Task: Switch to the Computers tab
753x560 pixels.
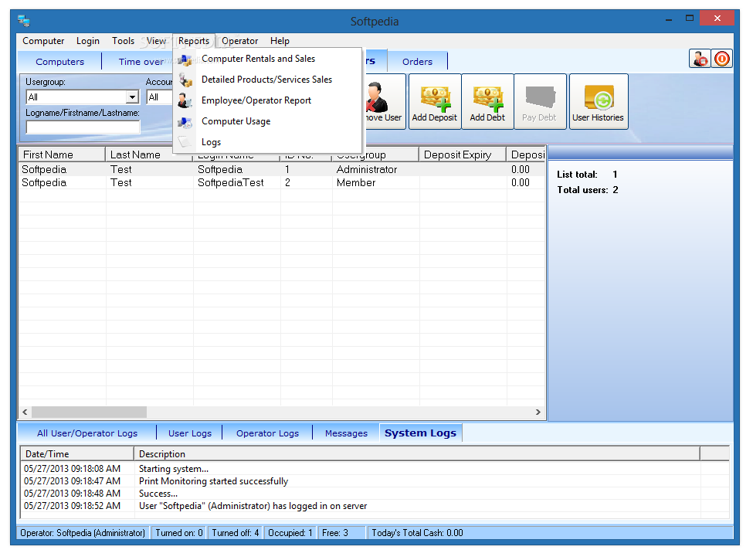Action: pos(60,62)
